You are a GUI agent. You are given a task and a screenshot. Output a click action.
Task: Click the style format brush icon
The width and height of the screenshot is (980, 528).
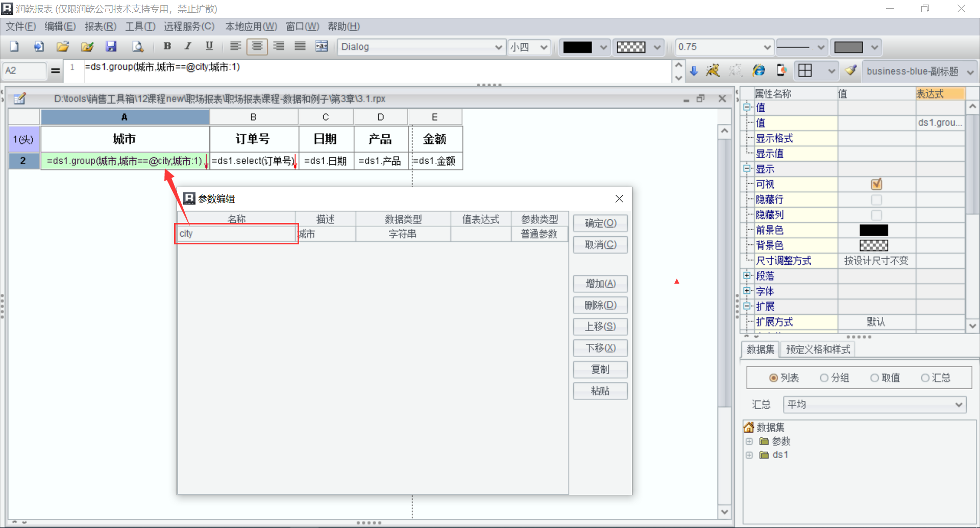pyautogui.click(x=850, y=70)
